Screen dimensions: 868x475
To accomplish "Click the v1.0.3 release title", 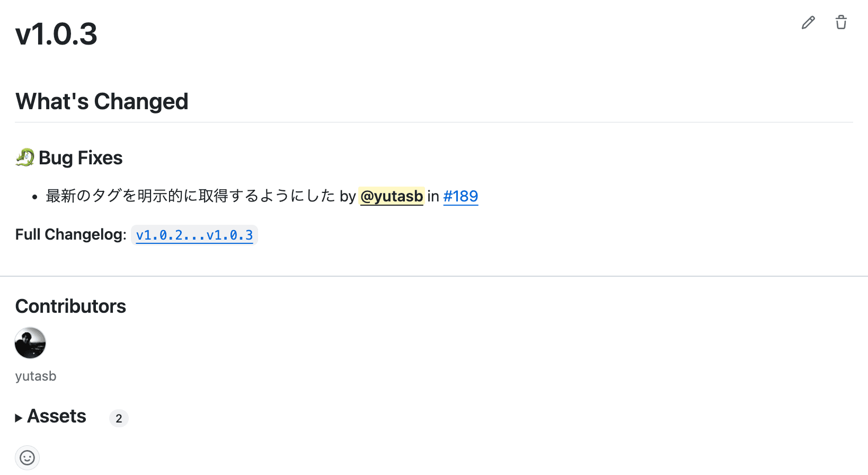I will coord(56,34).
